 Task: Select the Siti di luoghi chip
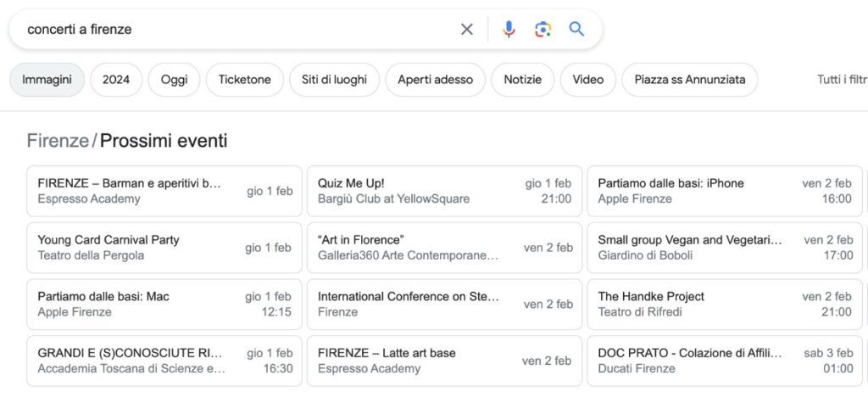(334, 80)
